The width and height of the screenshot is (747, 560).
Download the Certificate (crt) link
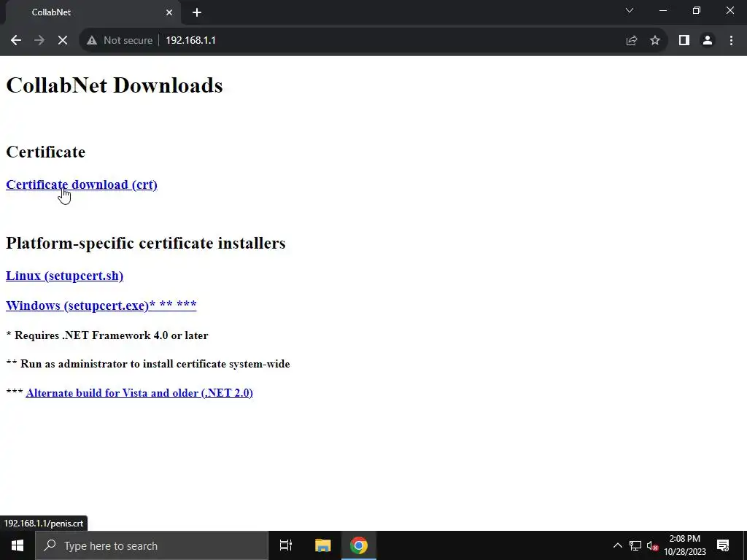(x=82, y=184)
